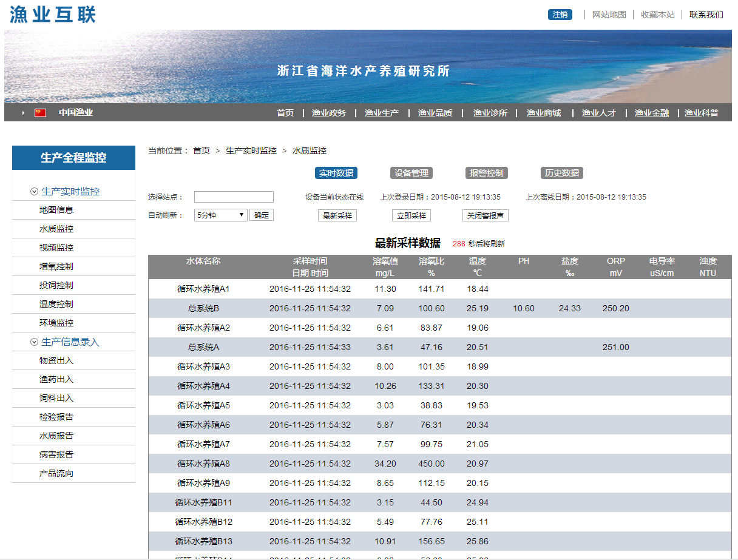This screenshot has height=560, width=738.
Task: Click the China flag icon
Action: click(40, 113)
